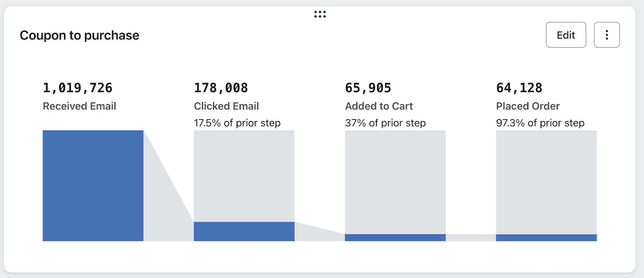
Task: Click the six-dot drag handle icon
Action: point(320,14)
